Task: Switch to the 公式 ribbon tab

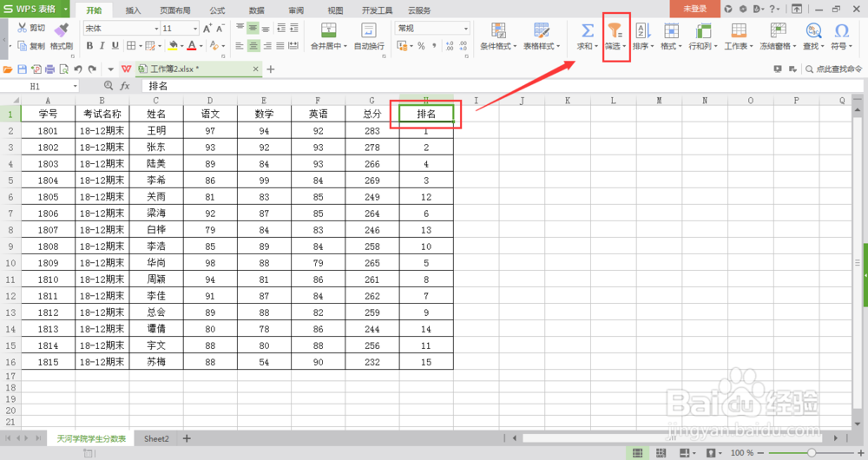Action: click(218, 10)
